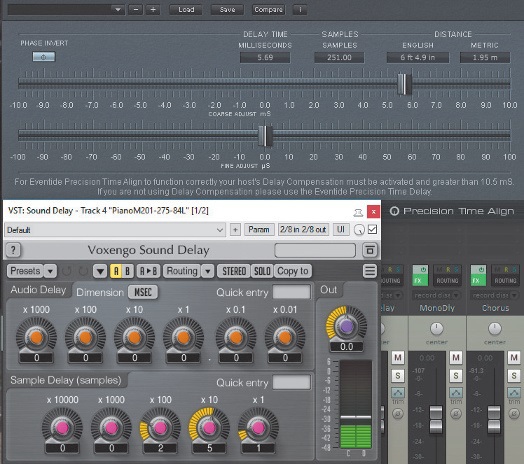Viewport: 524px width, 464px height.
Task: Toggle the FX button on Chorus track
Action: pos(478,280)
